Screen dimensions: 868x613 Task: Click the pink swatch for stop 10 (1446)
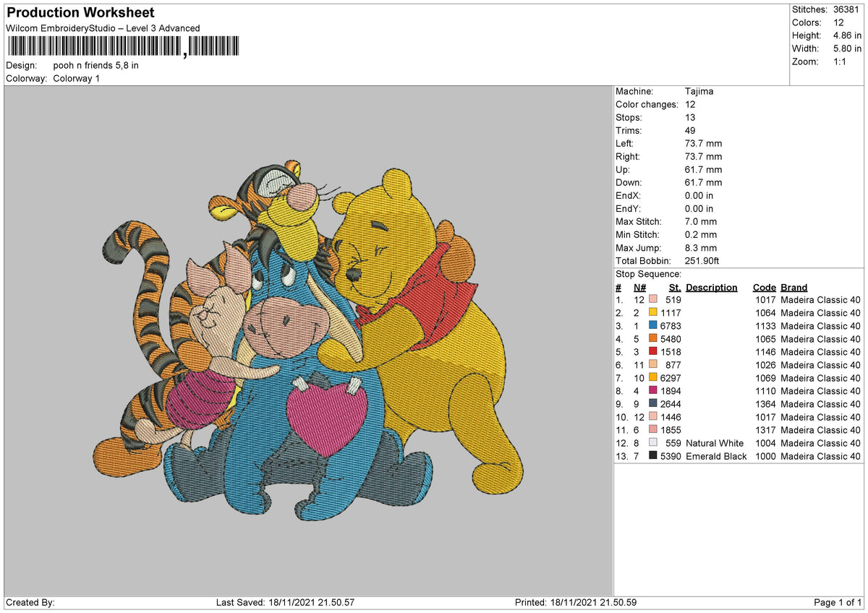pos(653,417)
